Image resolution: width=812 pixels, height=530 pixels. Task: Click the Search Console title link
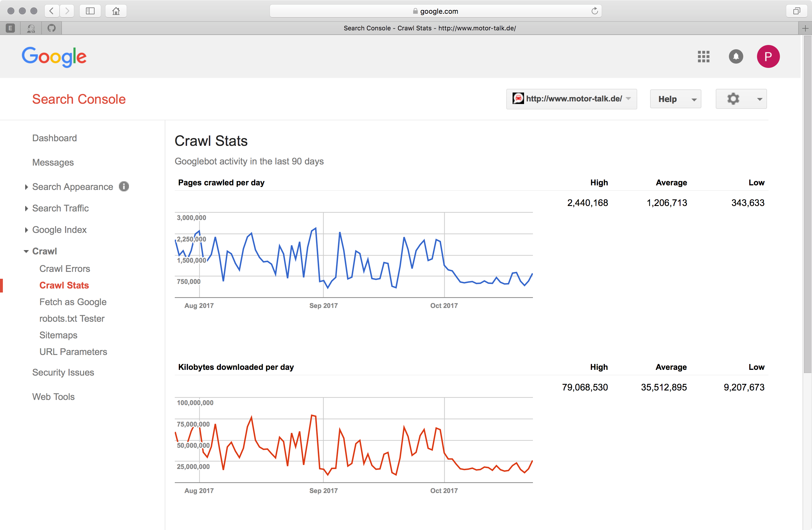(79, 99)
